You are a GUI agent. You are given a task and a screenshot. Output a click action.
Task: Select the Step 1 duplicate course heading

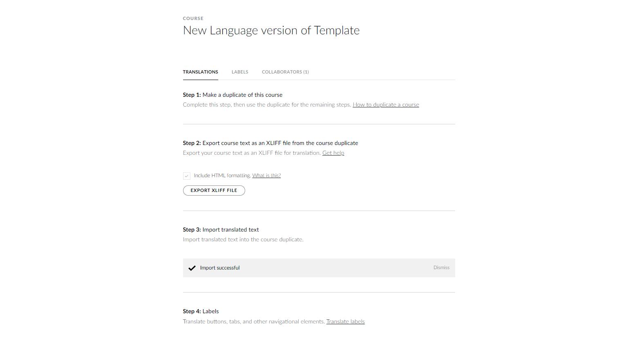click(x=233, y=95)
